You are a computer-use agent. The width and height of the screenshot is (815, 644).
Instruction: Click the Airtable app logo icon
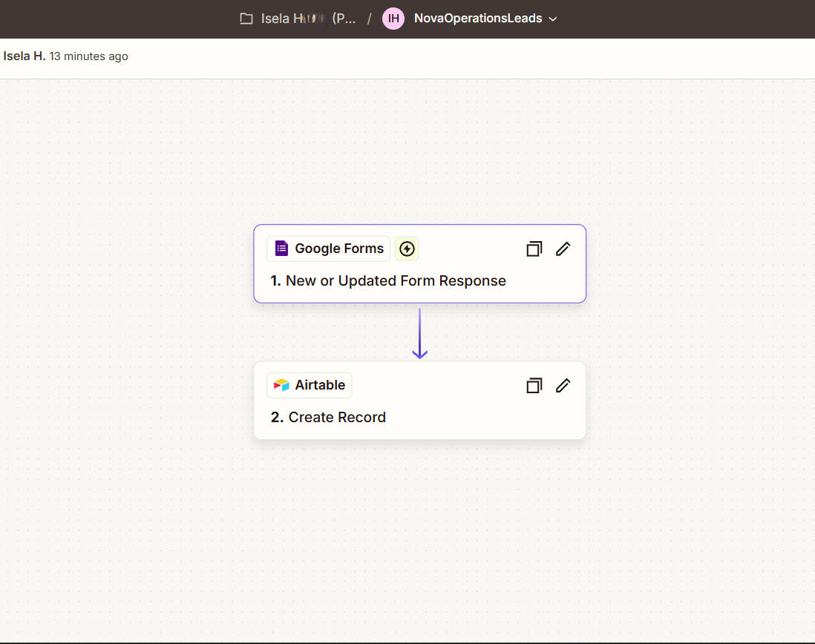[281, 385]
